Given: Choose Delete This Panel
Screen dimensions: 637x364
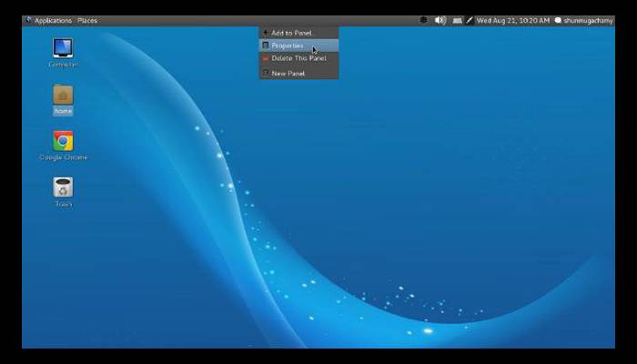Looking at the screenshot, I should [299, 58].
